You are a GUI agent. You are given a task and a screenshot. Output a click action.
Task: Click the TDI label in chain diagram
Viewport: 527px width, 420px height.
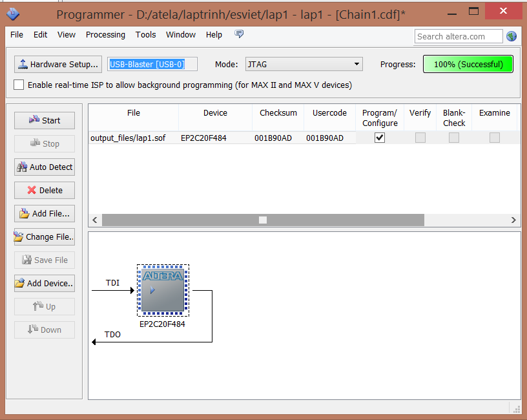112,283
